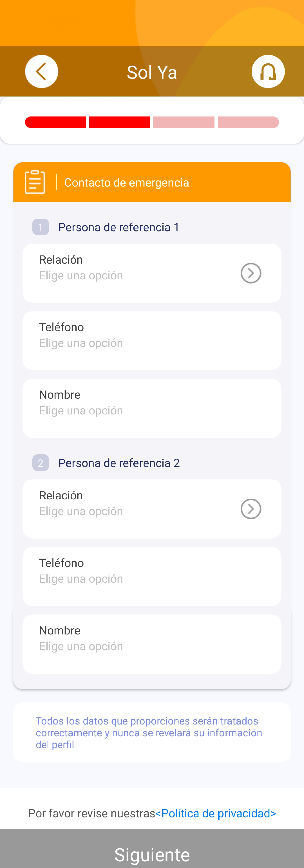
Task: Click the first red progress step segment
Action: (x=55, y=122)
